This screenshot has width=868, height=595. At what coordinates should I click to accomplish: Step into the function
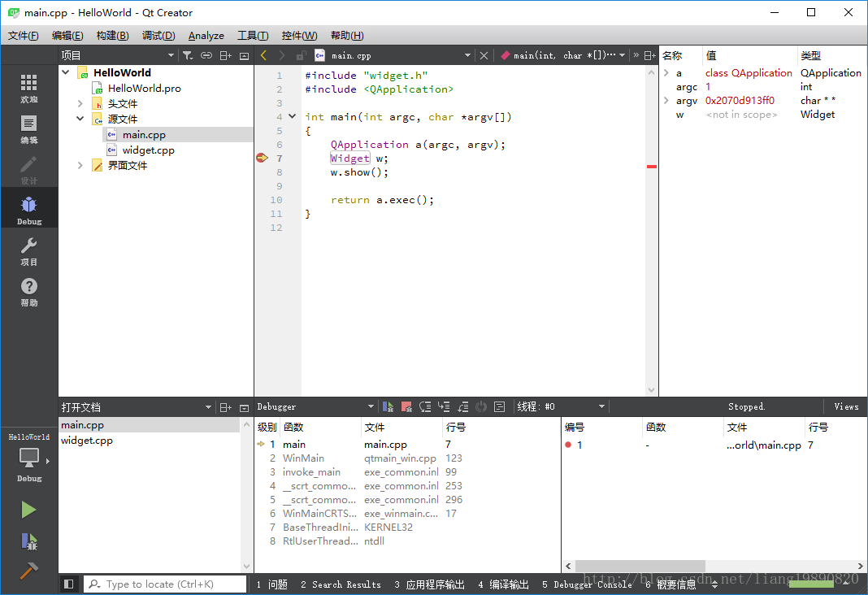pyautogui.click(x=444, y=406)
